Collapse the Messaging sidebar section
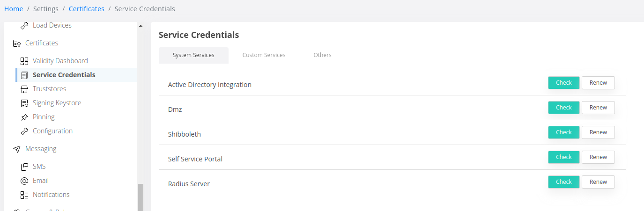Viewport: 644px width, 211px height. [x=40, y=149]
